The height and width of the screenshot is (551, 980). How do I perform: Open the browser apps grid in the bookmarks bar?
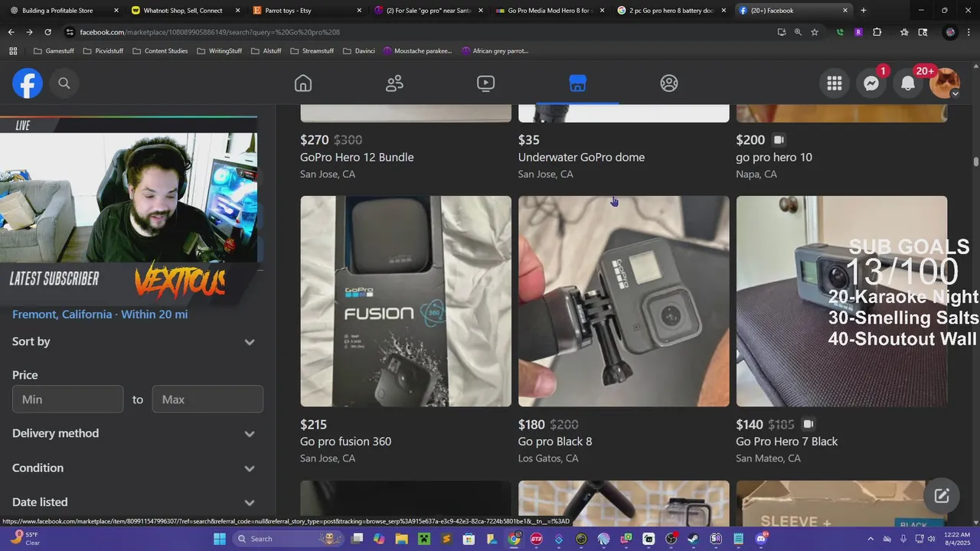point(13,51)
